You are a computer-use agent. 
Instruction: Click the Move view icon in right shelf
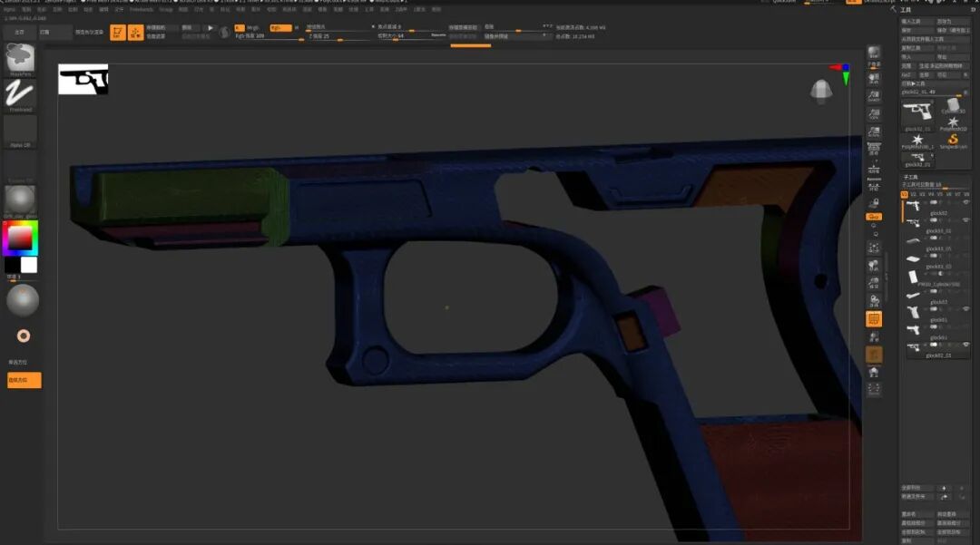pos(874,266)
